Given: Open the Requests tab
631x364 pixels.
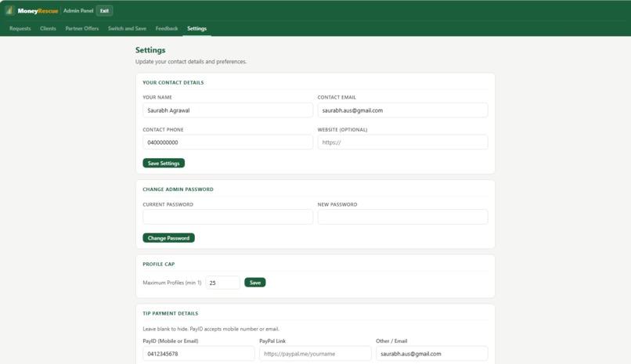Looking at the screenshot, I should coord(20,28).
